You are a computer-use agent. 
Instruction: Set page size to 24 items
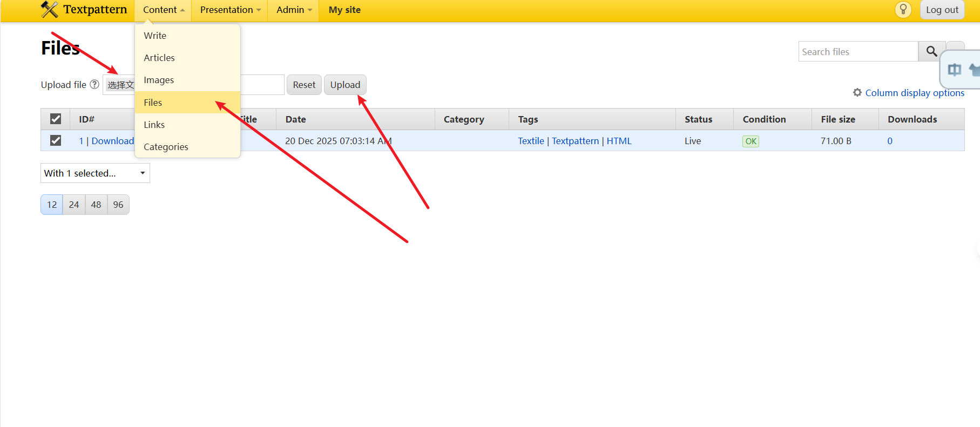(x=74, y=205)
